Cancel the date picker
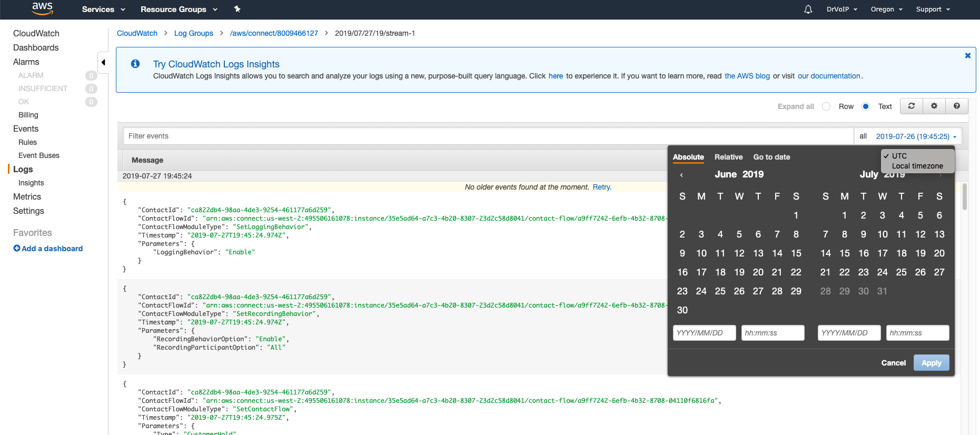The height and width of the screenshot is (435, 980). 893,363
